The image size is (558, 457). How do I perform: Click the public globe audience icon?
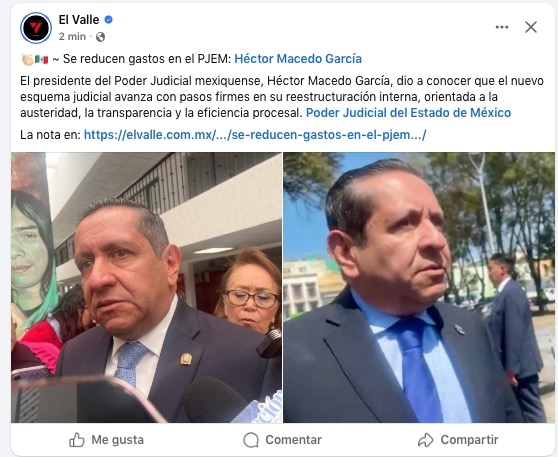point(100,37)
